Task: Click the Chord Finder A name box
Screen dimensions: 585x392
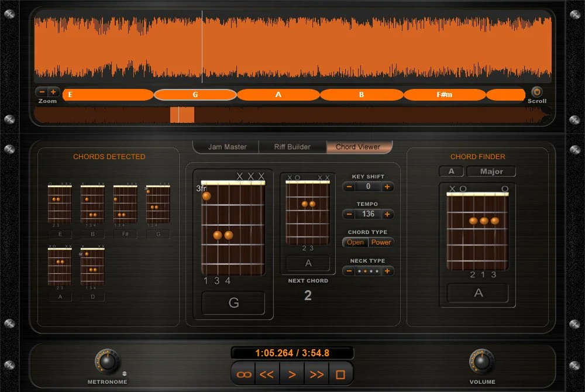Action: (478, 293)
